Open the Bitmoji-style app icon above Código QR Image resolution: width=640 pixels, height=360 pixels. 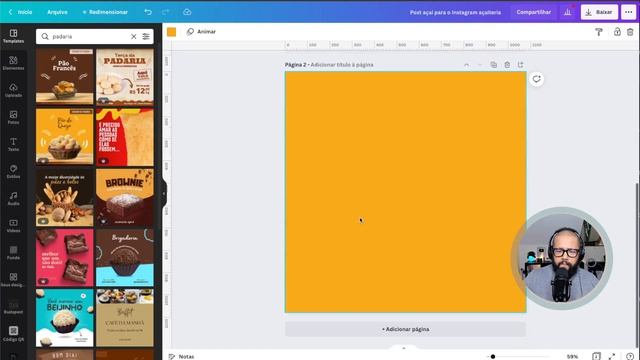pyautogui.click(x=13, y=307)
